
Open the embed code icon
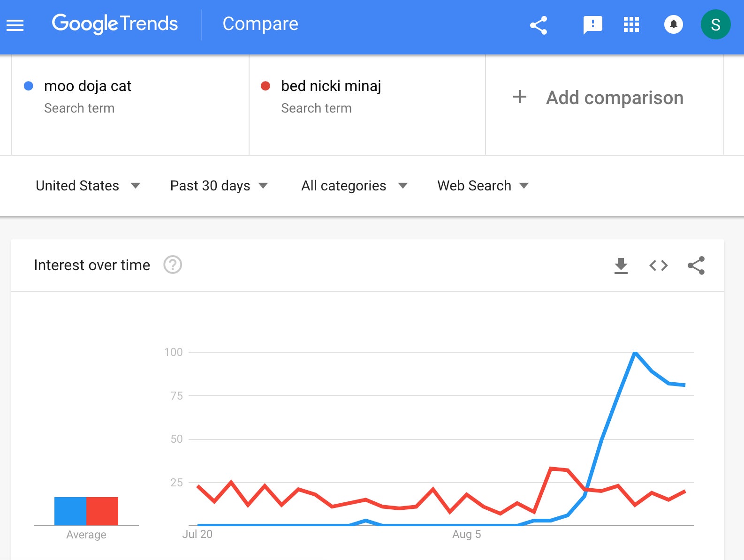658,265
